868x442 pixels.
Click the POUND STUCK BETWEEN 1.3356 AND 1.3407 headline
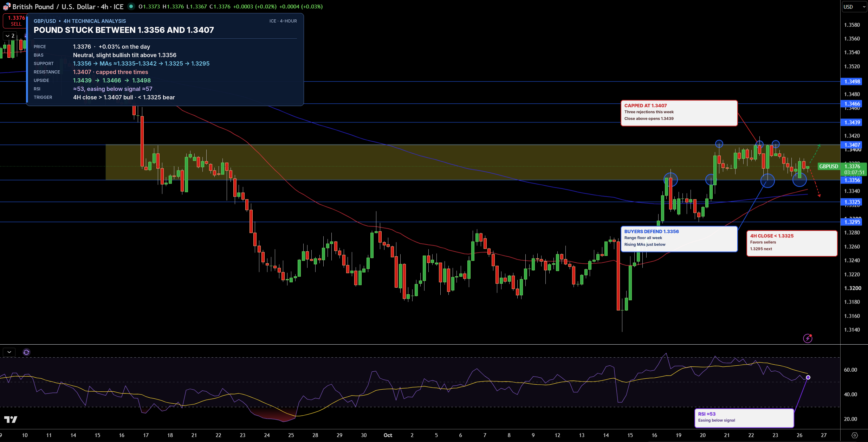124,30
